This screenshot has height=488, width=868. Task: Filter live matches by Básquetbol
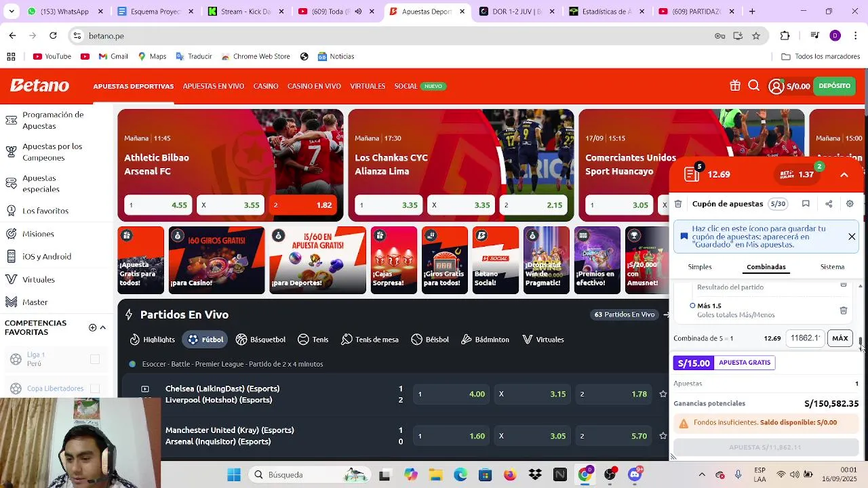click(260, 340)
